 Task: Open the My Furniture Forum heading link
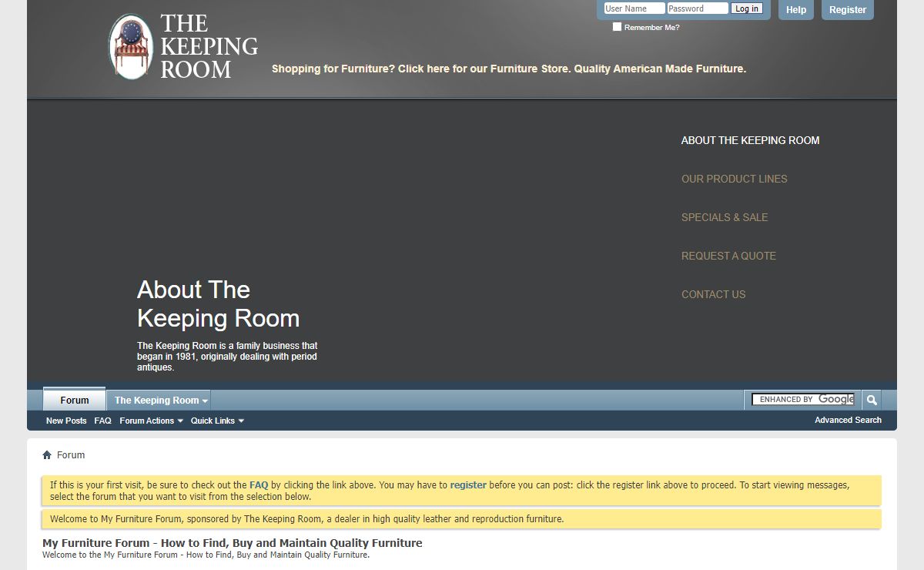[x=233, y=543]
